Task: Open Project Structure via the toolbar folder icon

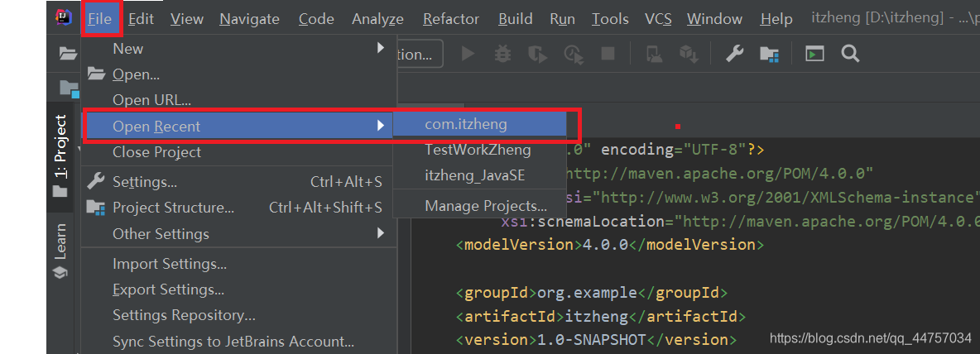Action: point(769,55)
